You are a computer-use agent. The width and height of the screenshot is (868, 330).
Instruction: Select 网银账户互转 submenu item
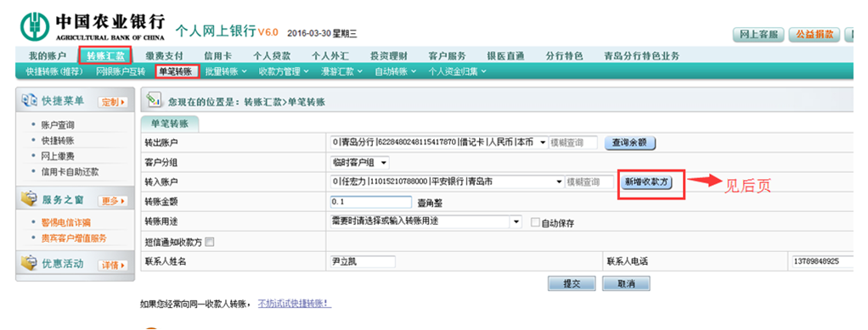[x=121, y=71]
